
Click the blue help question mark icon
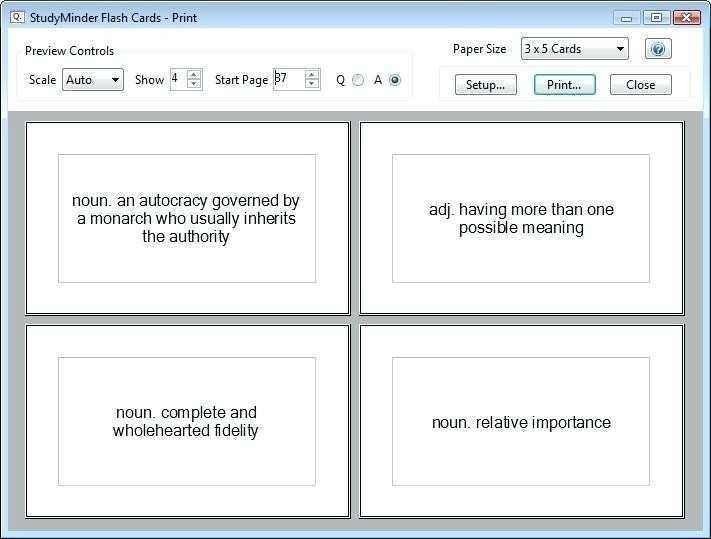[x=657, y=49]
